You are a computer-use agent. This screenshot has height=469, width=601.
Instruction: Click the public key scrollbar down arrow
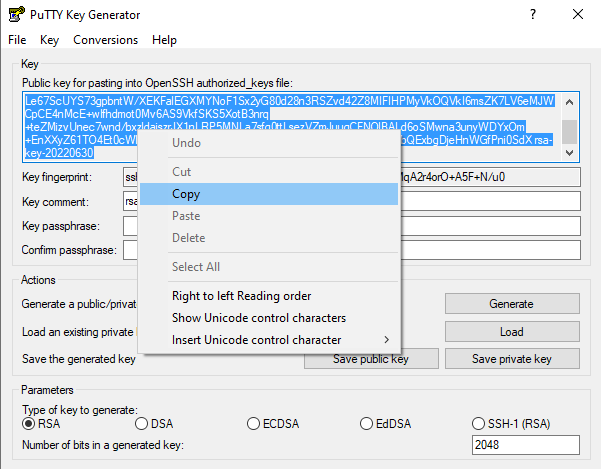click(570, 153)
